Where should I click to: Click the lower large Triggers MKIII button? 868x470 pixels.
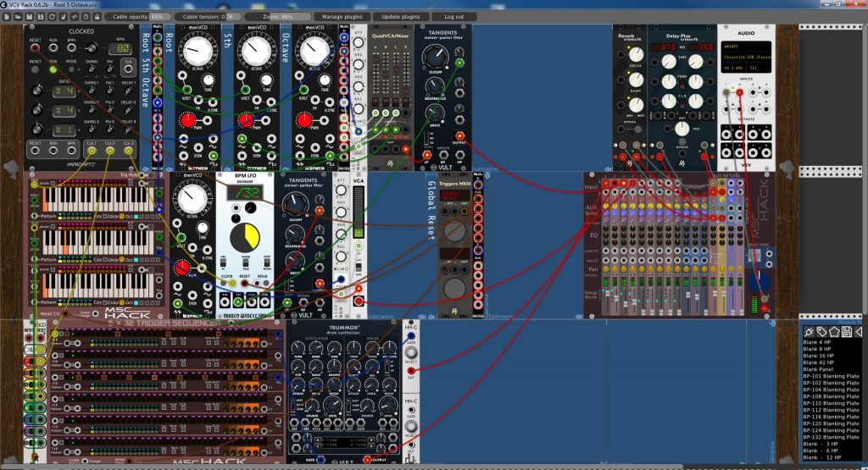coord(454,289)
